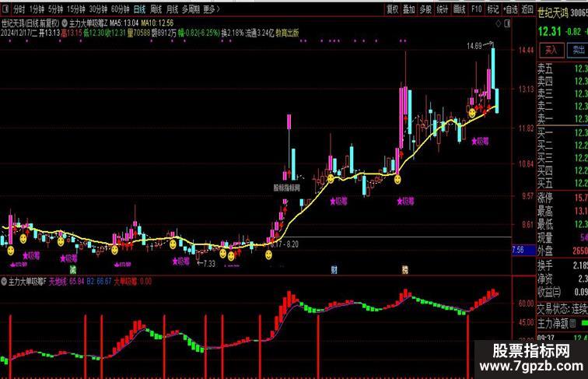Click the 7.33 low price label
This screenshot has height=379, width=588.
(209, 264)
